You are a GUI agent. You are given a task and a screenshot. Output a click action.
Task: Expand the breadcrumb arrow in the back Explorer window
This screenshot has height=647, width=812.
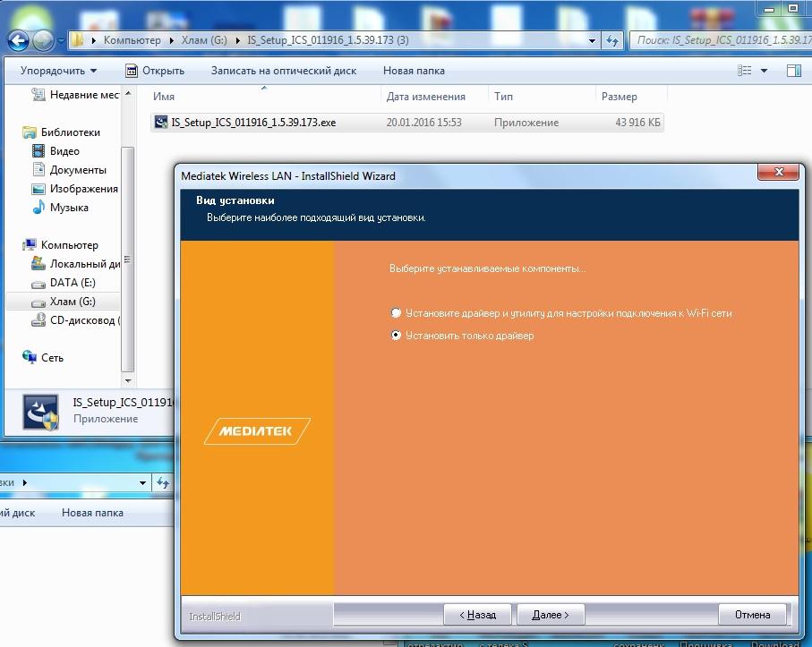point(24,482)
